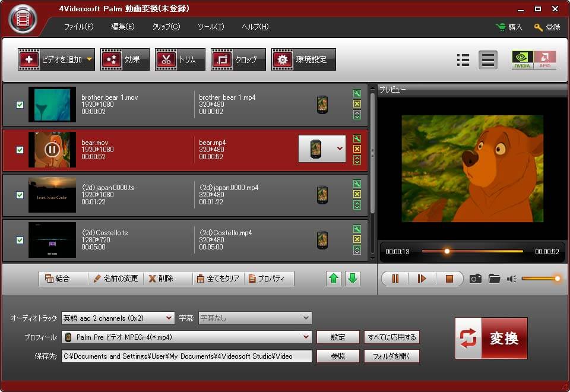Open settings wrench for bear.mov row
The width and height of the screenshot is (570, 392).
357,138
